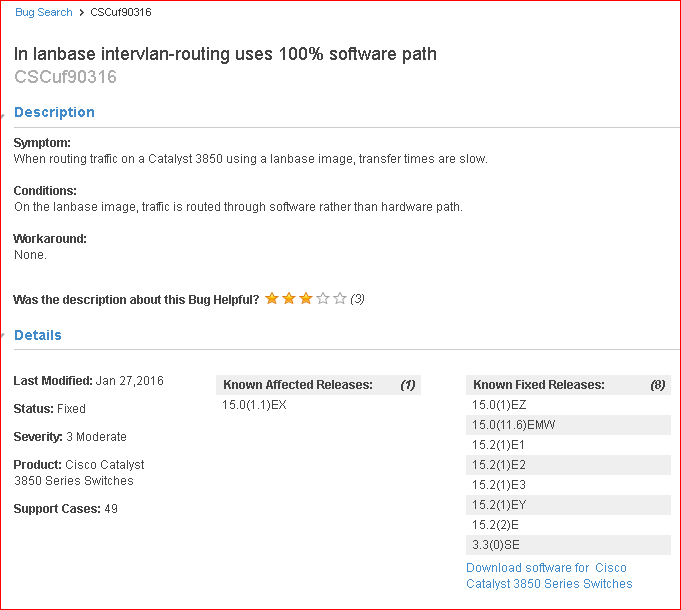The image size is (681, 610).
Task: Click the fourth rating star
Action: tap(323, 298)
